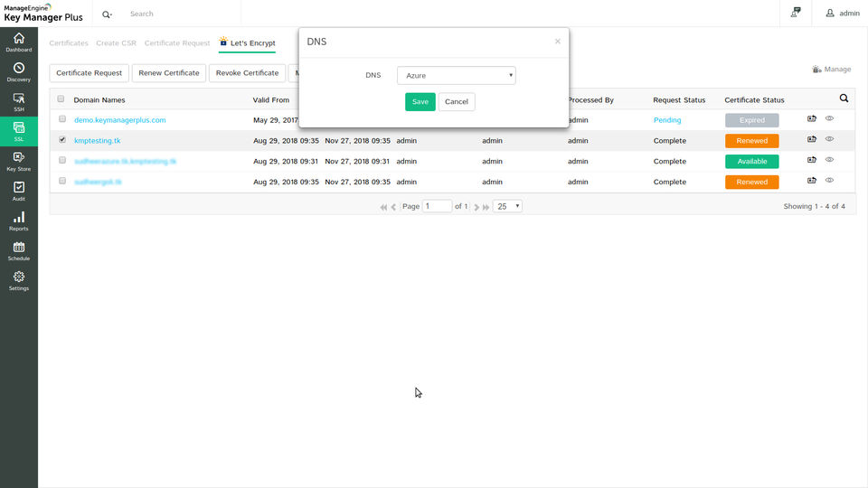Click the Certificate Status column header

(x=754, y=100)
